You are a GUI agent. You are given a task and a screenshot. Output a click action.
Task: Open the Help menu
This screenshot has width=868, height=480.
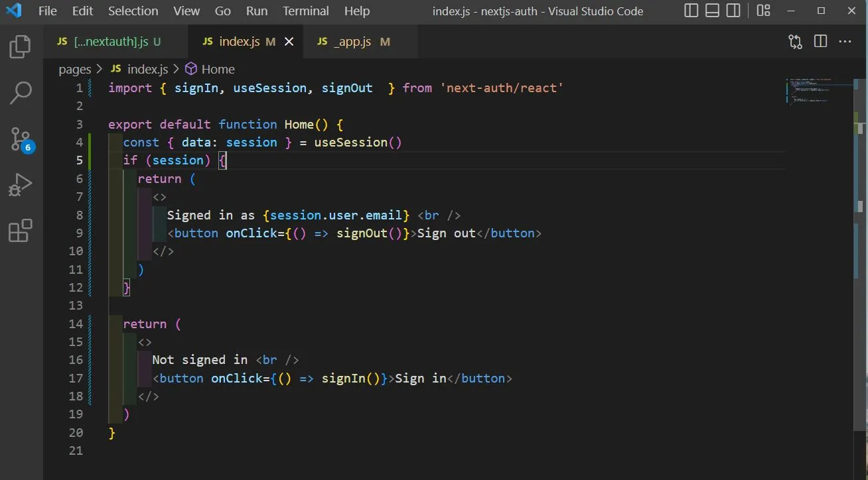click(x=357, y=11)
